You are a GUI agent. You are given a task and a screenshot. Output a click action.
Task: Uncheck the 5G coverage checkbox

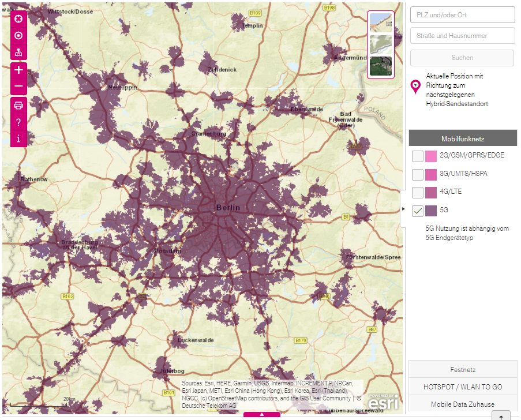click(x=418, y=211)
